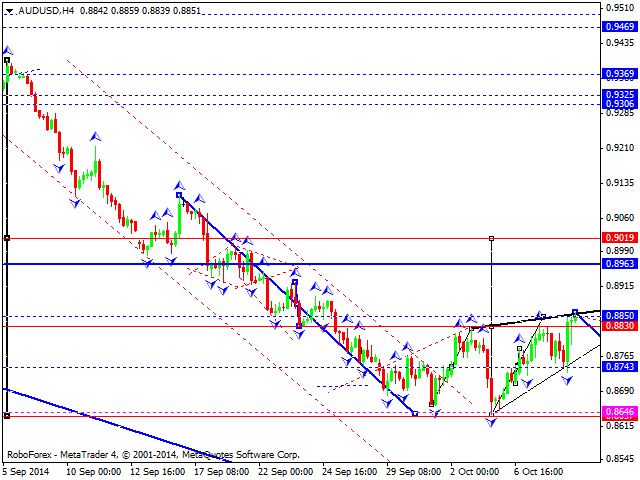The height and width of the screenshot is (480, 640).
Task: Select the 0.9369 price level tag
Action: pyautogui.click(x=620, y=74)
